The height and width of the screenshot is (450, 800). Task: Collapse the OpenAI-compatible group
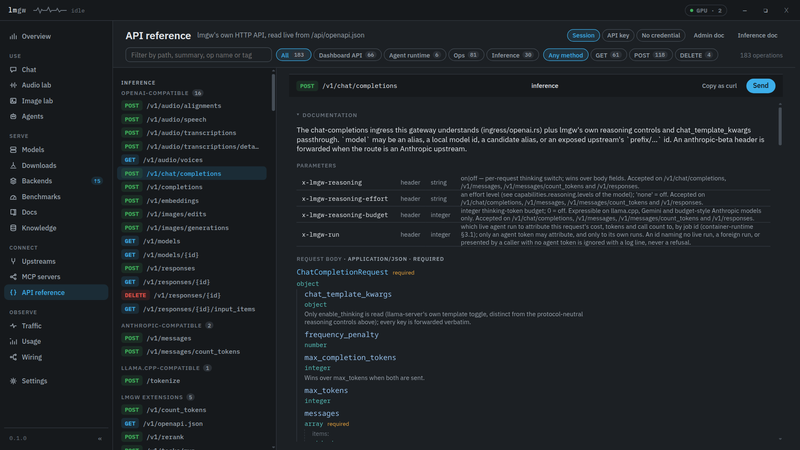162,93
